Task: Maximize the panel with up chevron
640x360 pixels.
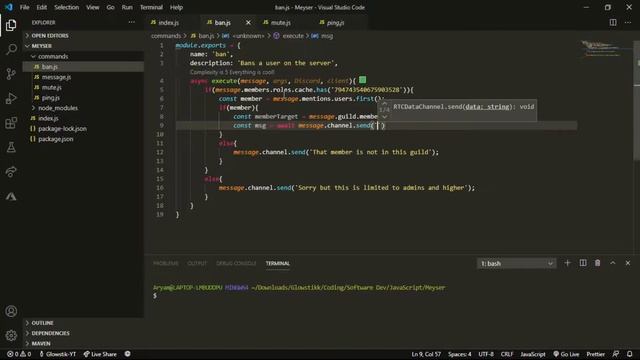Action: [x=613, y=263]
